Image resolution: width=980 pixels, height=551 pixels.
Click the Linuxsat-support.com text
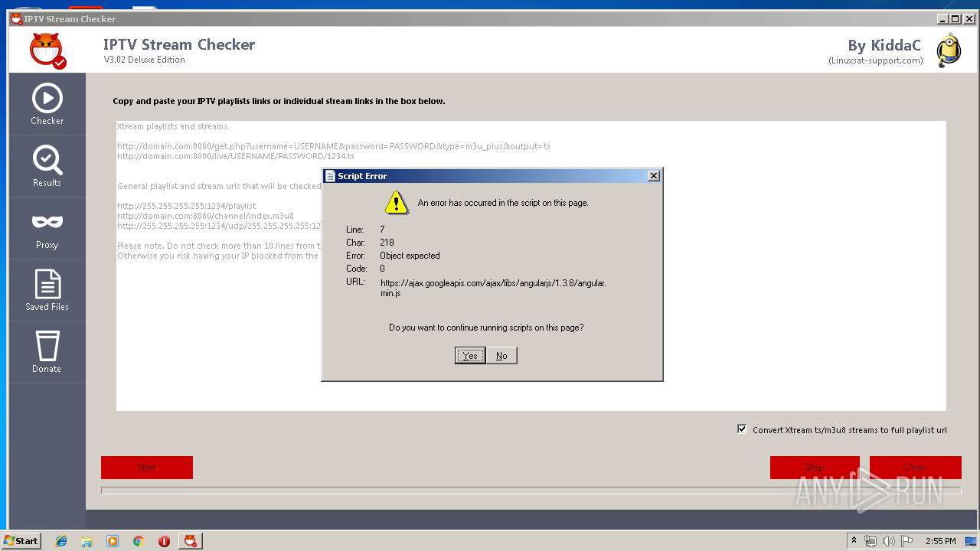pos(876,60)
